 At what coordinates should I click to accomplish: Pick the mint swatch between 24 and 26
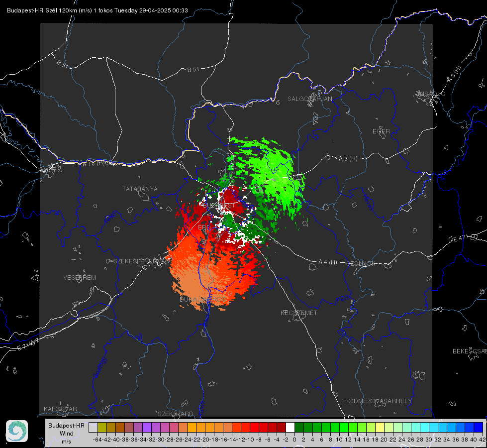(x=406, y=427)
